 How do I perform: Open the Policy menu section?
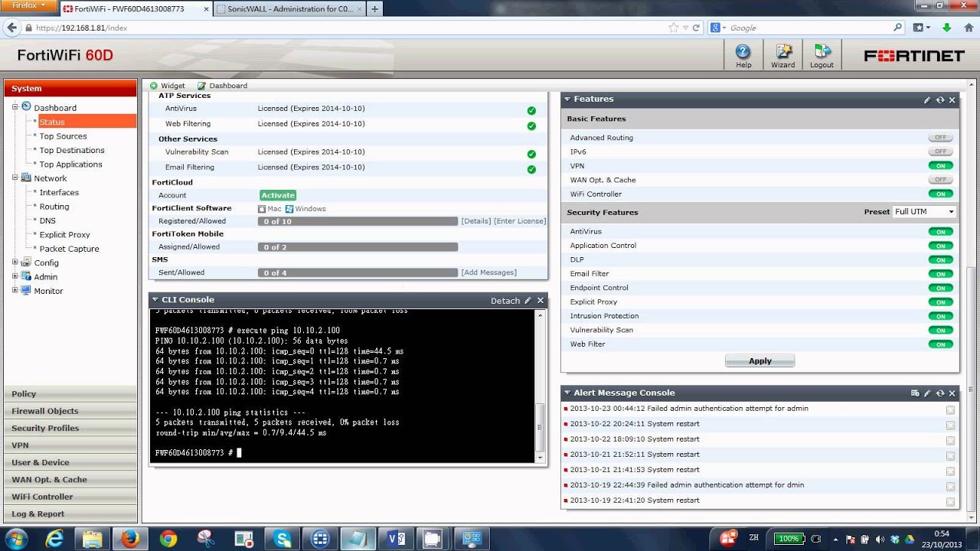pos(70,393)
